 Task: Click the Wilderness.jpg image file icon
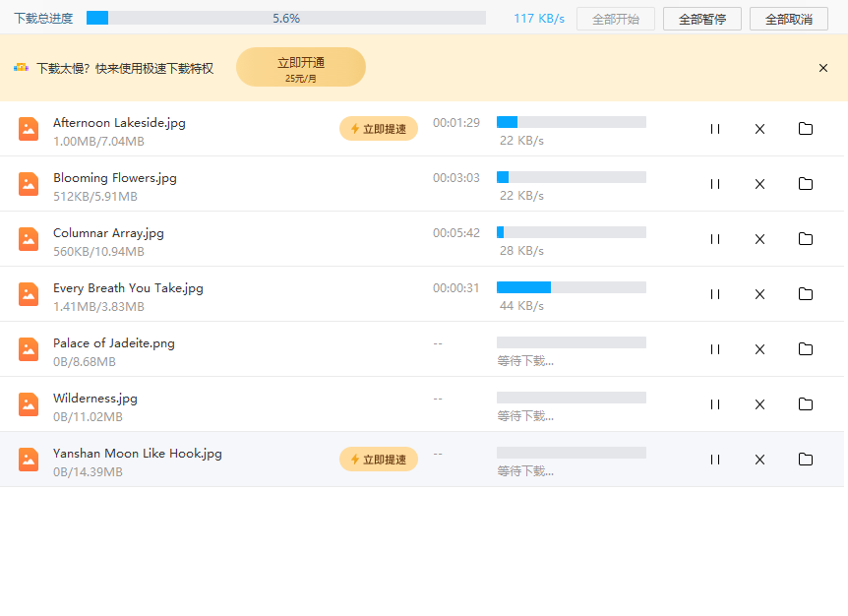pyautogui.click(x=29, y=404)
